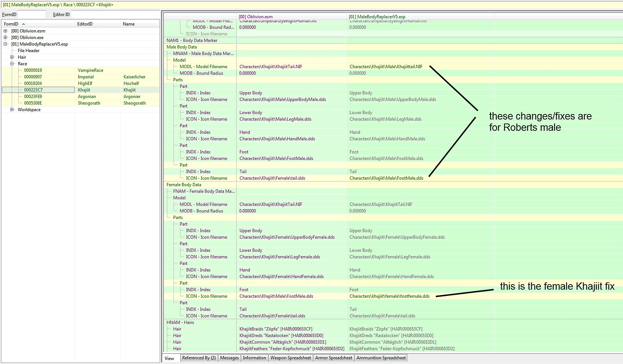This screenshot has width=623, height=364.
Task: Select Oblivion.esm KhajiitBraids "Zöpfe" hair entry
Action: tap(276, 329)
